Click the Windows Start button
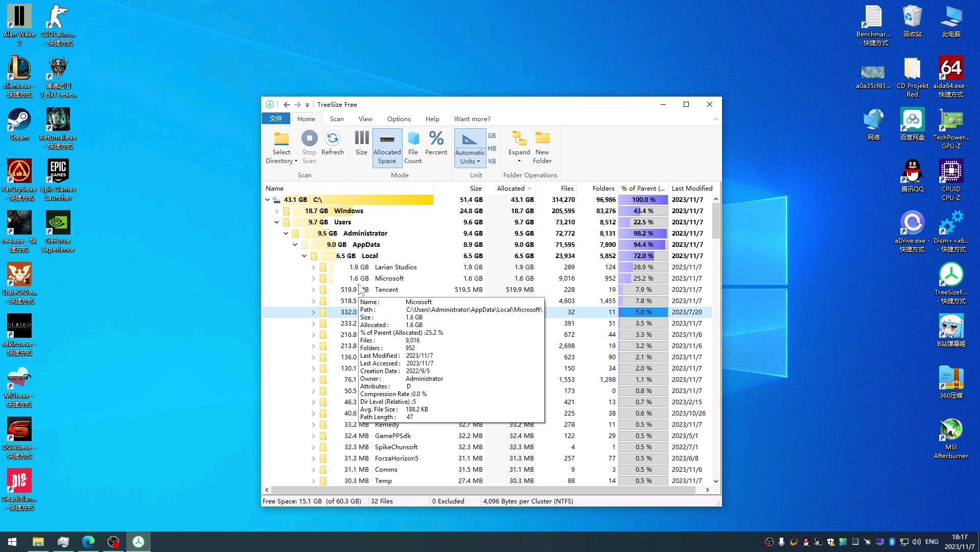Viewport: 980px width, 552px height. point(12,542)
